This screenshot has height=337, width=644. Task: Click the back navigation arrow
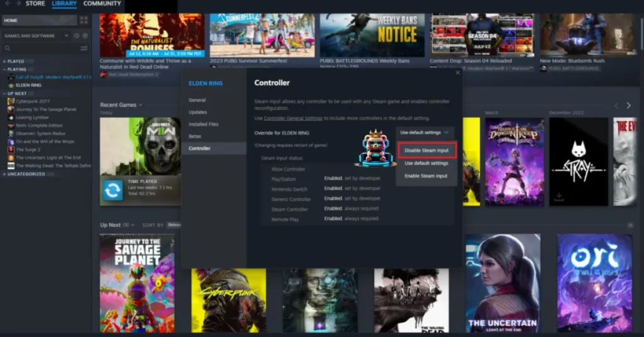click(7, 4)
